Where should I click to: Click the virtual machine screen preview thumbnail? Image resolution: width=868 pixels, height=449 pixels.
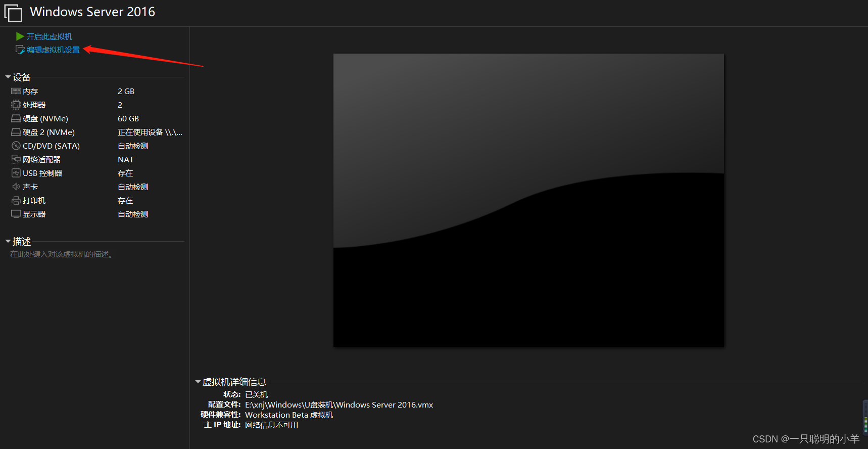pos(528,200)
